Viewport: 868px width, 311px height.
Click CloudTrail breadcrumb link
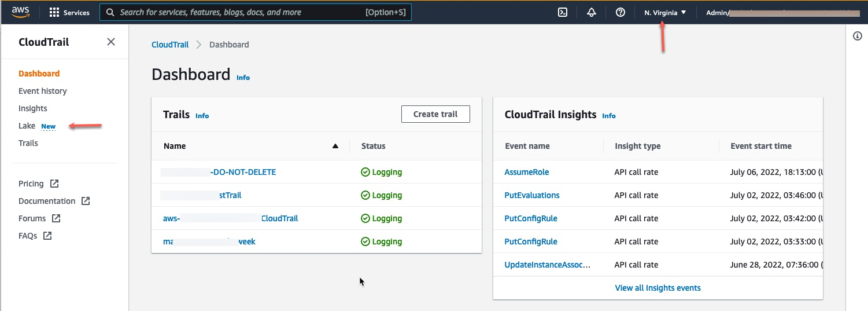170,45
